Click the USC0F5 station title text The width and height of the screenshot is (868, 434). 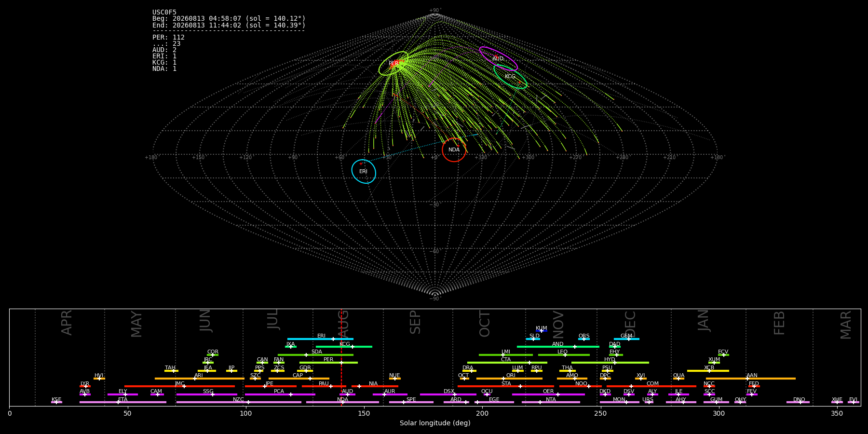coord(164,12)
